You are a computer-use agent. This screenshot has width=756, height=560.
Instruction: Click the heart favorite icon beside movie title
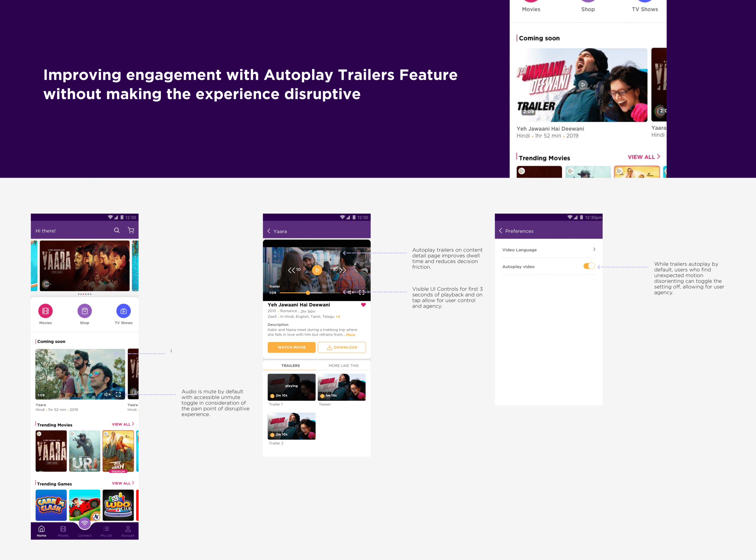363,305
